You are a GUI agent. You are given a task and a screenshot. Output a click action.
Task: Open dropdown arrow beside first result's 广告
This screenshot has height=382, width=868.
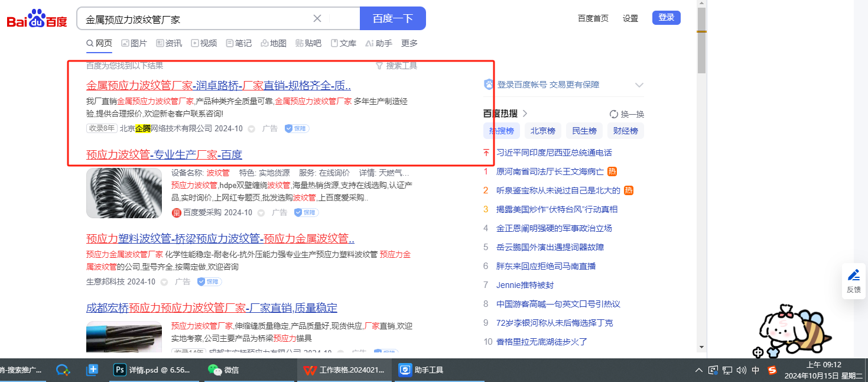pyautogui.click(x=251, y=129)
